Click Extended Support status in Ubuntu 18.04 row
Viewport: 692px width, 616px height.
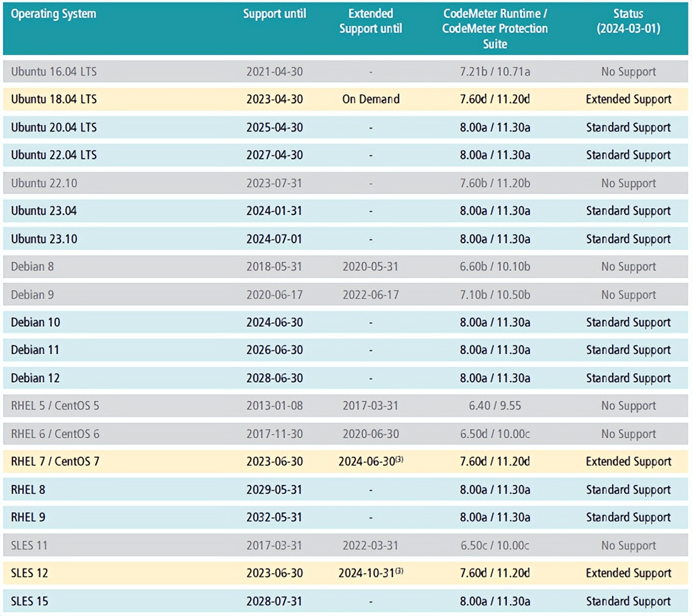click(629, 99)
